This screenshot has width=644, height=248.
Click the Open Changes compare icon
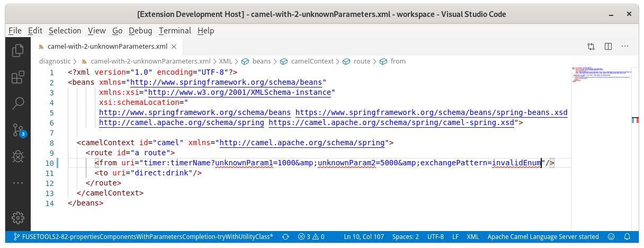[591, 47]
